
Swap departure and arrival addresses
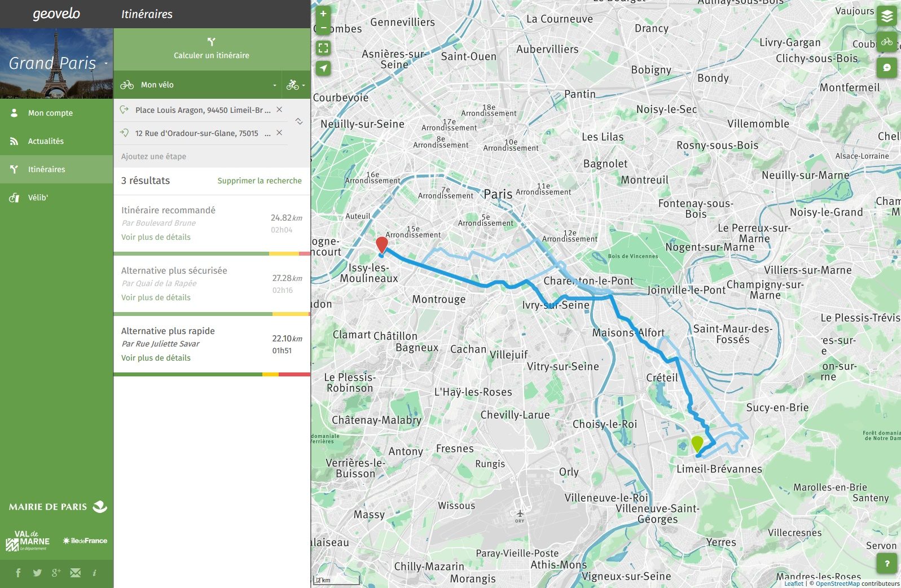[299, 121]
